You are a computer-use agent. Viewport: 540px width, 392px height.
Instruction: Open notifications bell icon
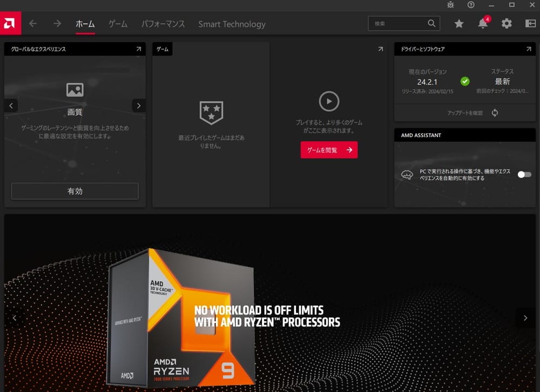click(483, 24)
